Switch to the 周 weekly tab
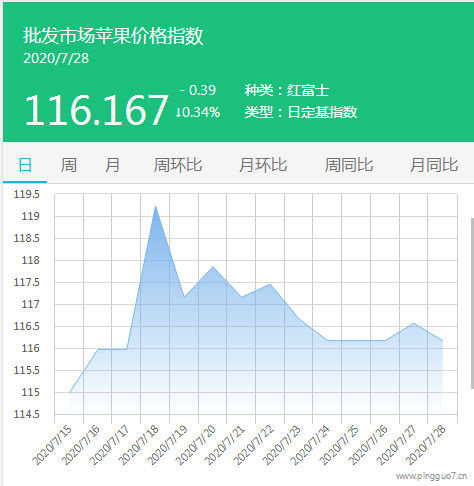This screenshot has width=474, height=486. click(69, 165)
